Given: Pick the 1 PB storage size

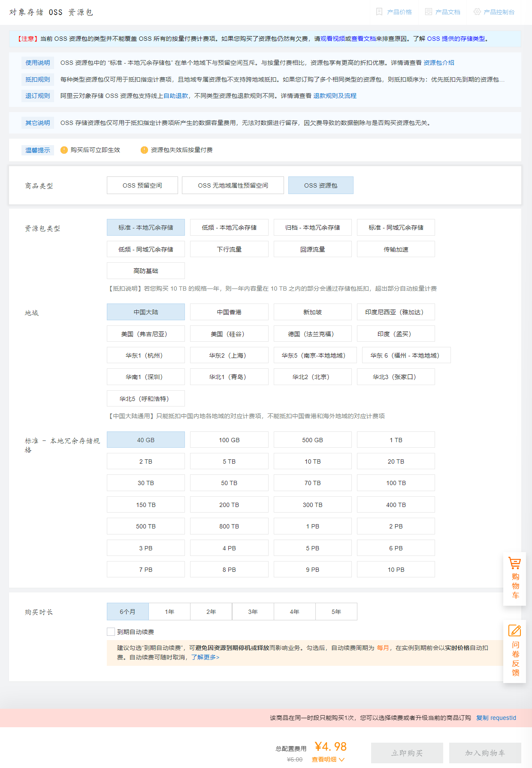Looking at the screenshot, I should coord(313,526).
